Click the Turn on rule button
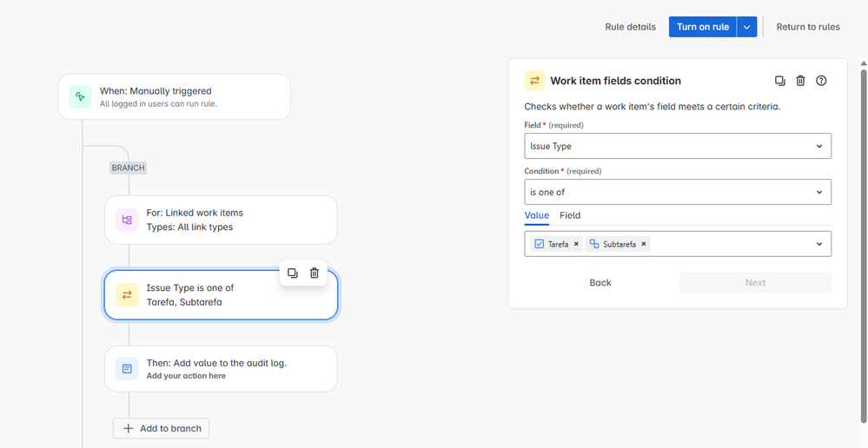Screen dimensions: 868x448 tap(703, 27)
